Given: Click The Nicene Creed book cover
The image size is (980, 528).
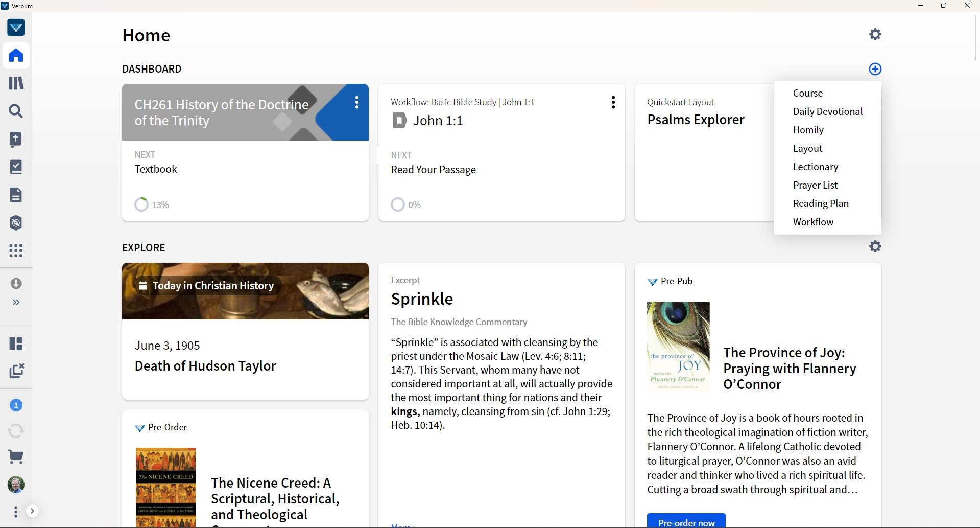Looking at the screenshot, I should [166, 488].
